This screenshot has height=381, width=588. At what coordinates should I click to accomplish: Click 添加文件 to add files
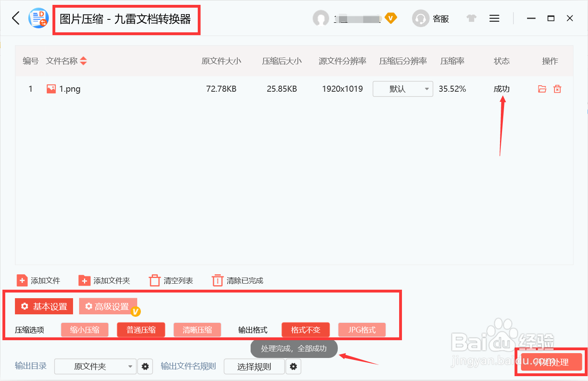[x=38, y=280]
